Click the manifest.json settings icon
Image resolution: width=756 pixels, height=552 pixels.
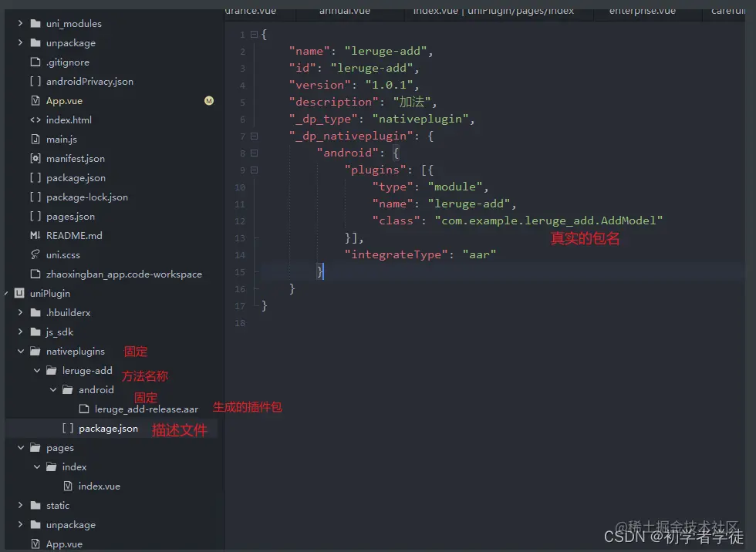[x=35, y=158]
